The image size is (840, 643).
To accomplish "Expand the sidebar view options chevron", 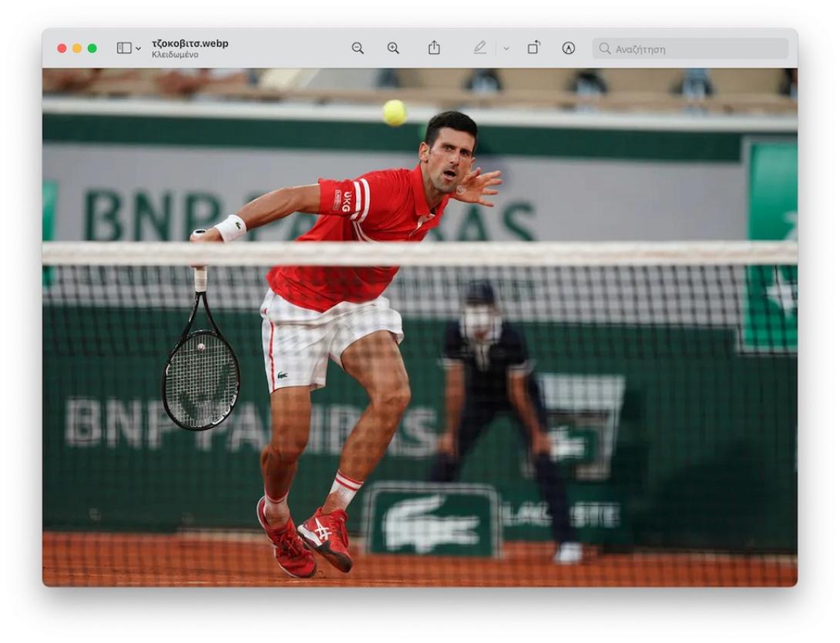I will [x=139, y=49].
